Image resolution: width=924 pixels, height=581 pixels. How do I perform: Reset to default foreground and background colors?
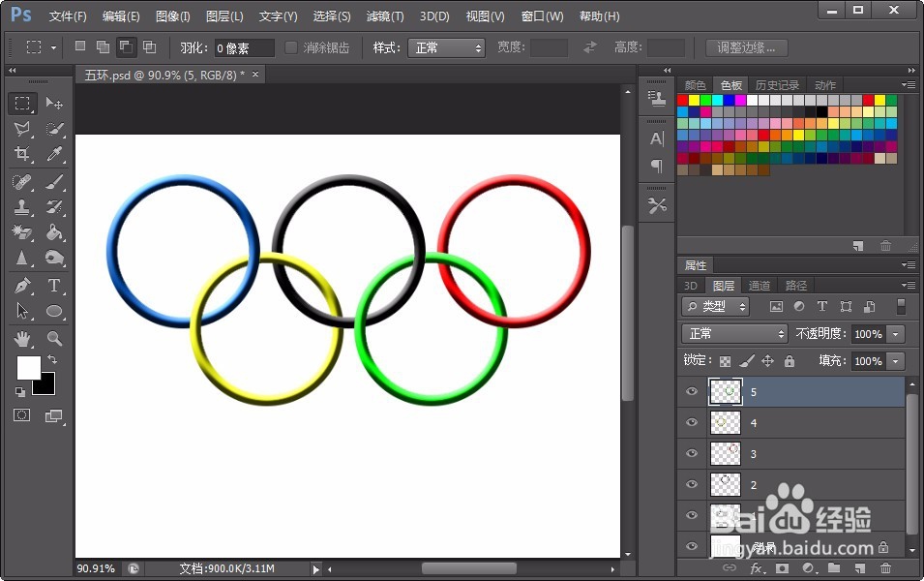(20, 391)
